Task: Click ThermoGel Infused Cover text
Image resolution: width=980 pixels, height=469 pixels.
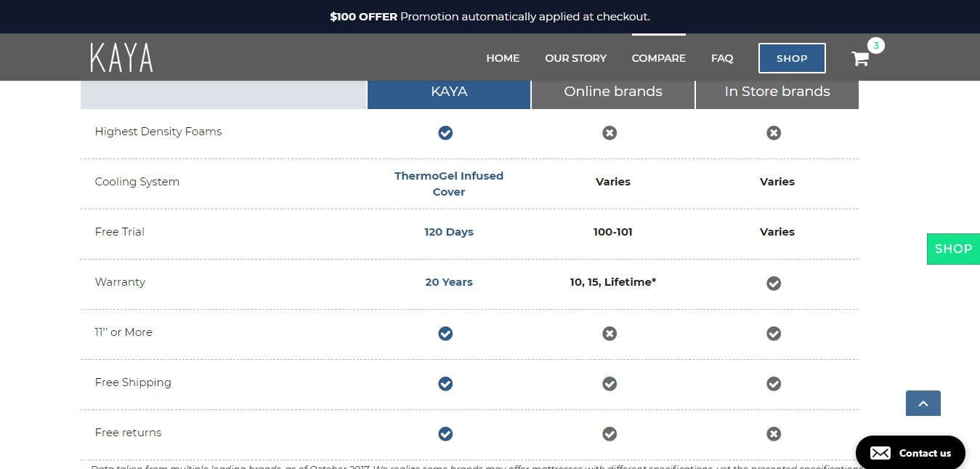Action: [x=449, y=184]
